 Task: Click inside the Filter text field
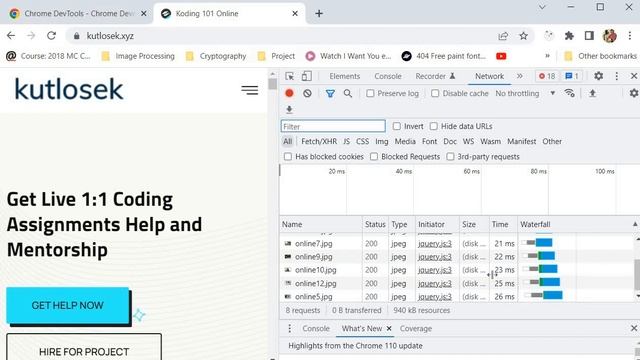333,126
